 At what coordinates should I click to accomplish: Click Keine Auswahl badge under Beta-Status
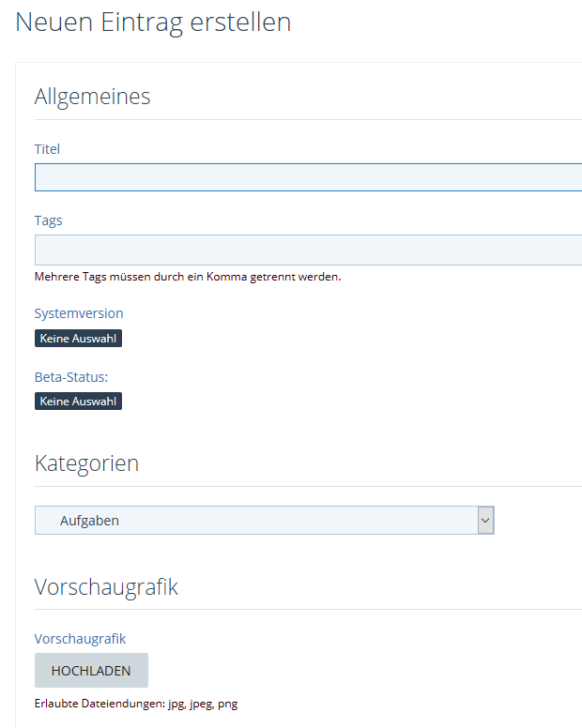click(78, 402)
